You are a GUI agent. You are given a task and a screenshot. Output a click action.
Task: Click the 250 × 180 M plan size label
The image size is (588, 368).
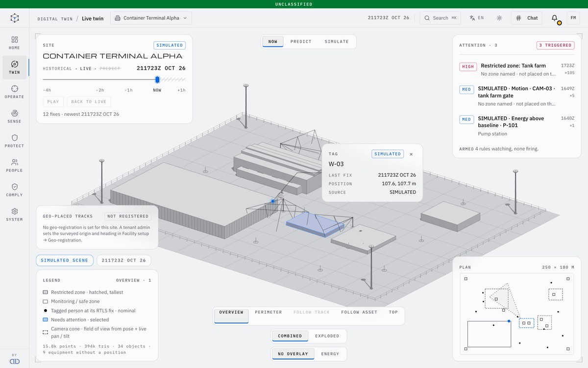(558, 267)
